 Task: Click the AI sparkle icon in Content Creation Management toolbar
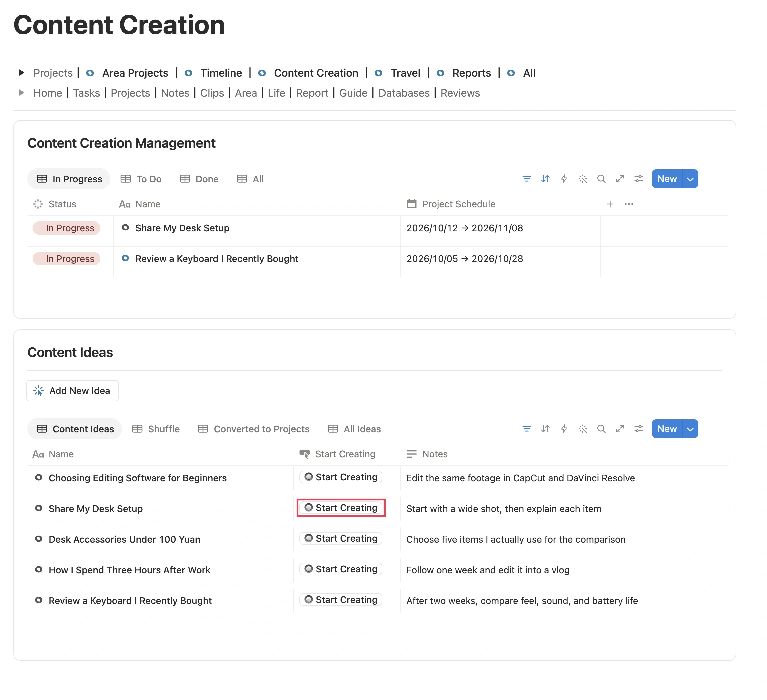tap(582, 179)
